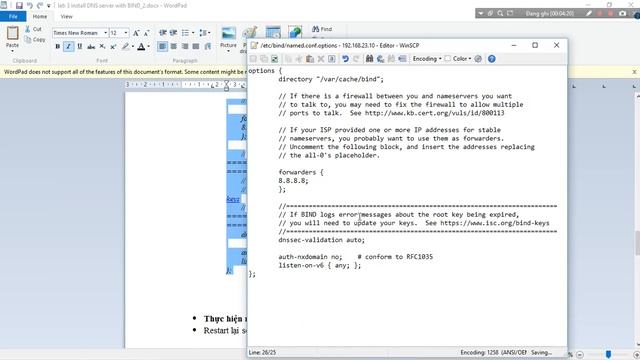Open paragraph settings icon in WordPad
640x360 pixels.
[x=208, y=47]
